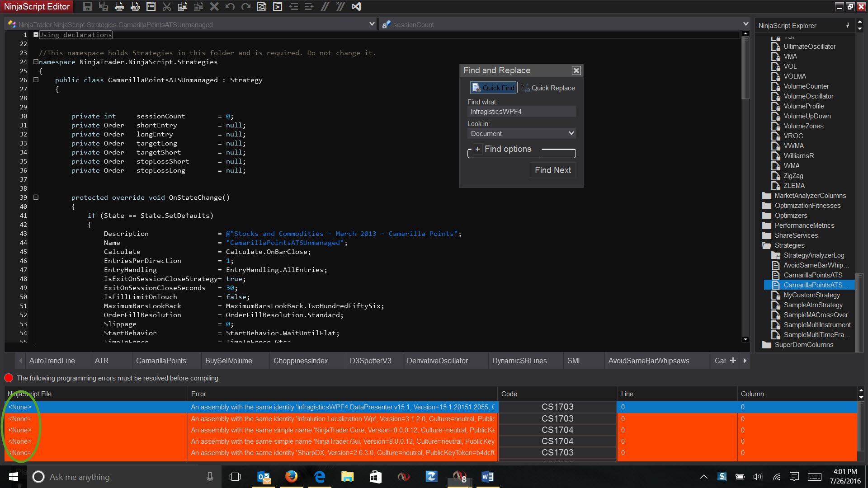Pin the NinjaScript Explorer panel

[848, 25]
